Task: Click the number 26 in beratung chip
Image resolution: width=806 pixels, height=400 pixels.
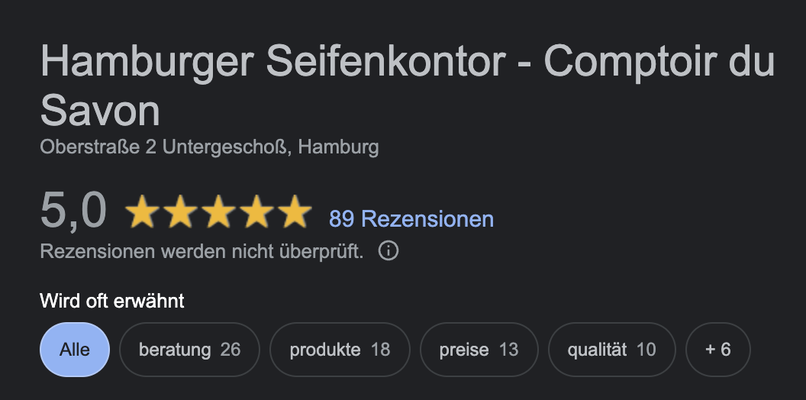Action: tap(230, 350)
